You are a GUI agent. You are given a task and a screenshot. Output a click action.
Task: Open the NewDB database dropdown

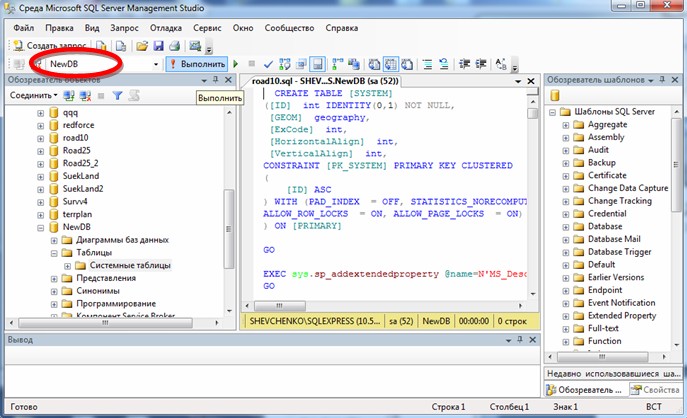156,64
